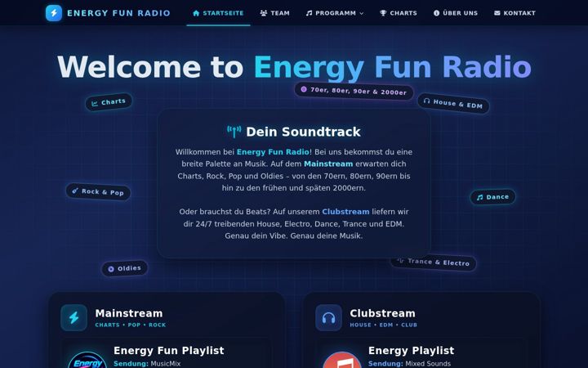
Task: Select the Rock & Pop tag
Action: [98, 192]
